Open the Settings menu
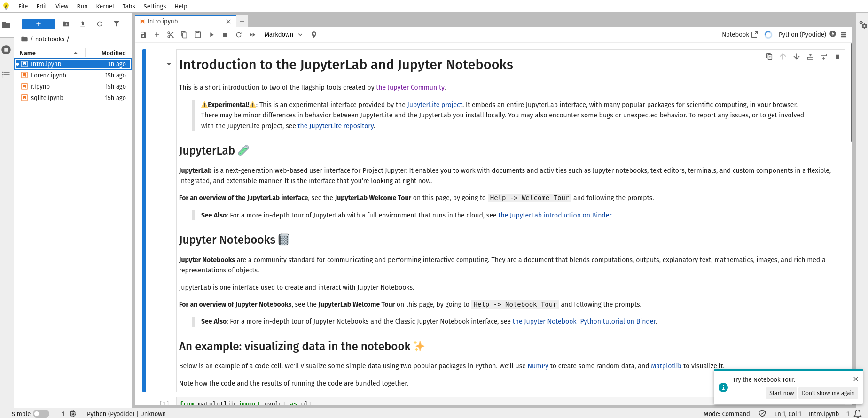 pos(155,6)
